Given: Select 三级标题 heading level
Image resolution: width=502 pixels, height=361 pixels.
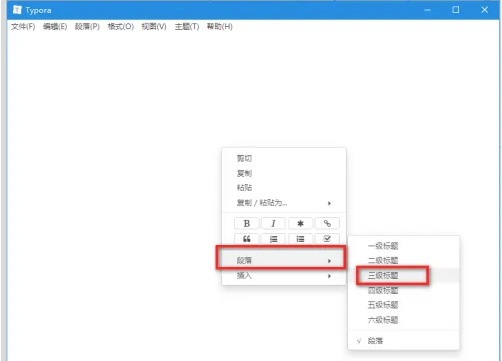Looking at the screenshot, I should click(x=404, y=275).
